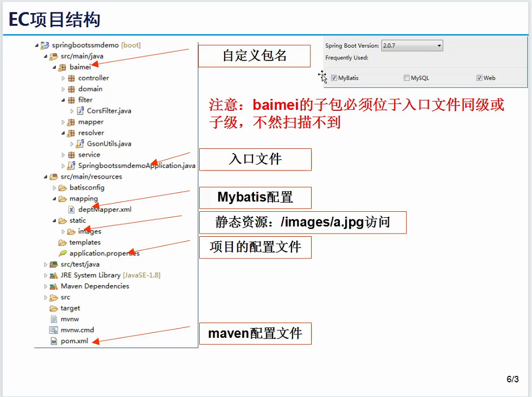The image size is (532, 397).
Task: Uncheck the Web dependency checkbox
Action: tap(479, 78)
